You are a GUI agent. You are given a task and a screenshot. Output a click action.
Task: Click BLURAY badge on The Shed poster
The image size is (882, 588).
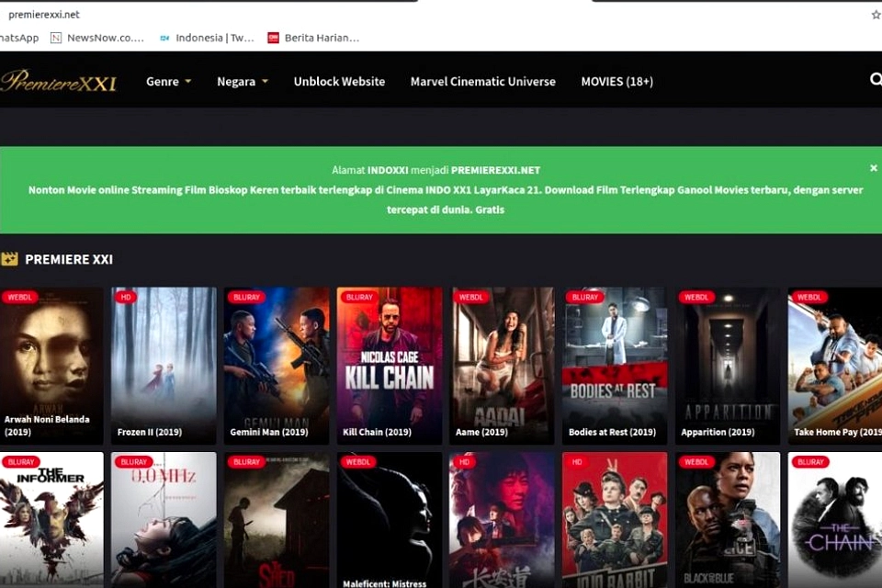246,462
